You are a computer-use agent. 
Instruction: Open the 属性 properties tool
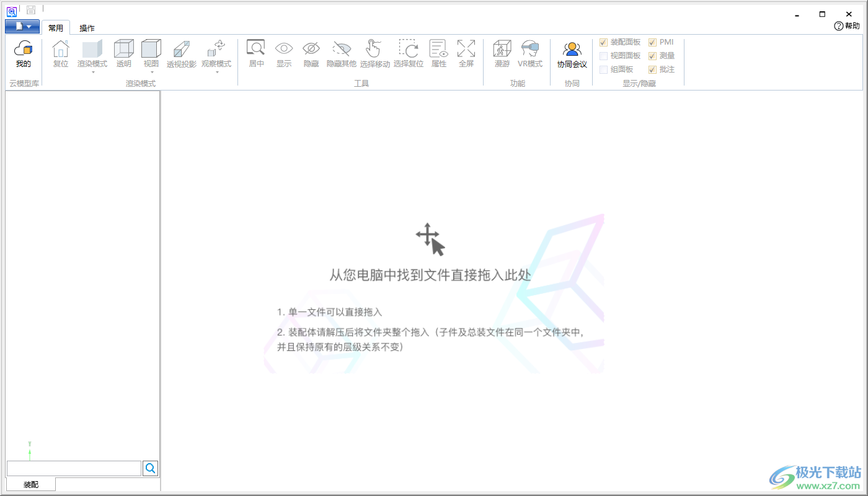click(x=439, y=55)
